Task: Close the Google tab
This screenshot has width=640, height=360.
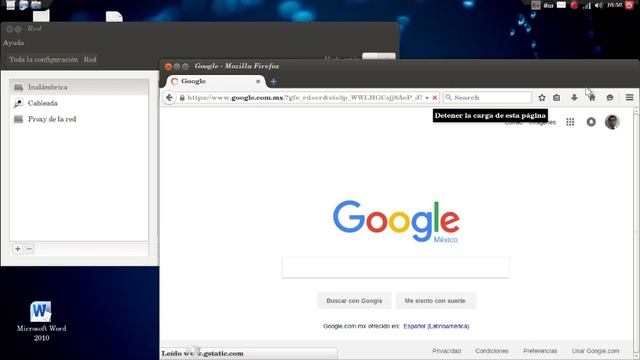Action: [258, 82]
